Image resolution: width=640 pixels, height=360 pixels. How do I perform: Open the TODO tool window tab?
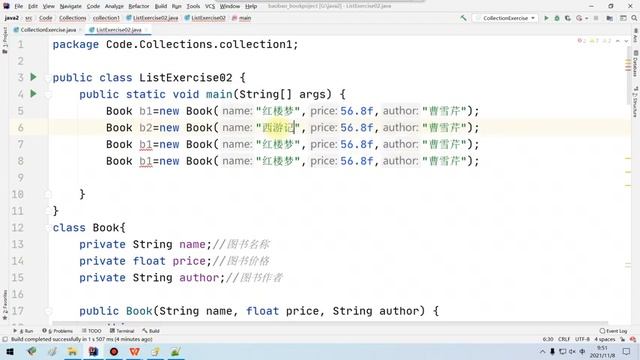click(x=91, y=331)
